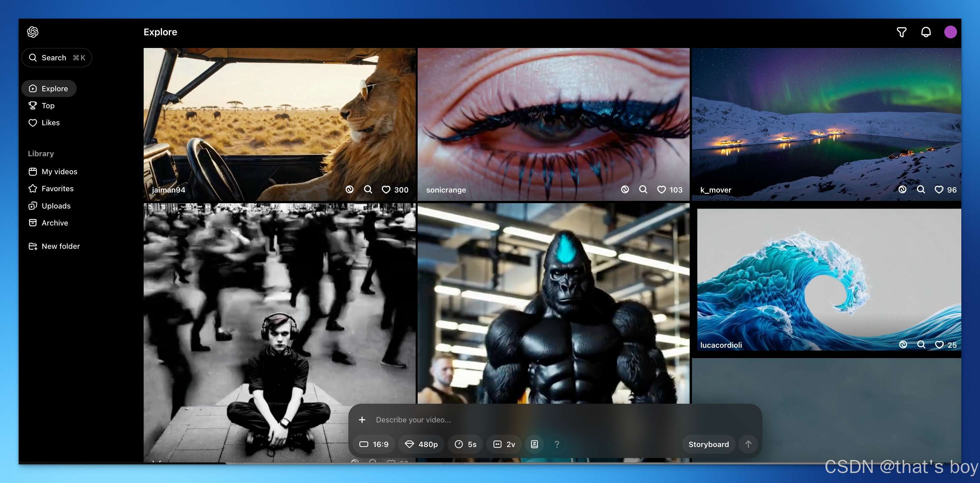Screen dimensions: 980x483
Task: Like lucacordioli's wave video
Action: (x=939, y=344)
